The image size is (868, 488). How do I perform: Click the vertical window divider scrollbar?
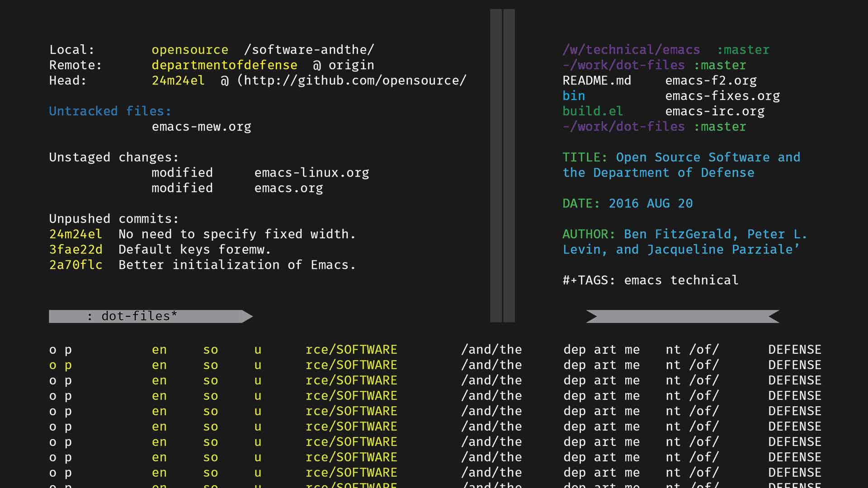(502, 165)
